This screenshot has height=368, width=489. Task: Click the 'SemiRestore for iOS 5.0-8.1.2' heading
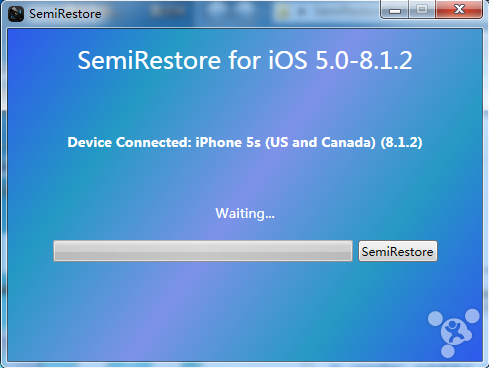(x=245, y=60)
